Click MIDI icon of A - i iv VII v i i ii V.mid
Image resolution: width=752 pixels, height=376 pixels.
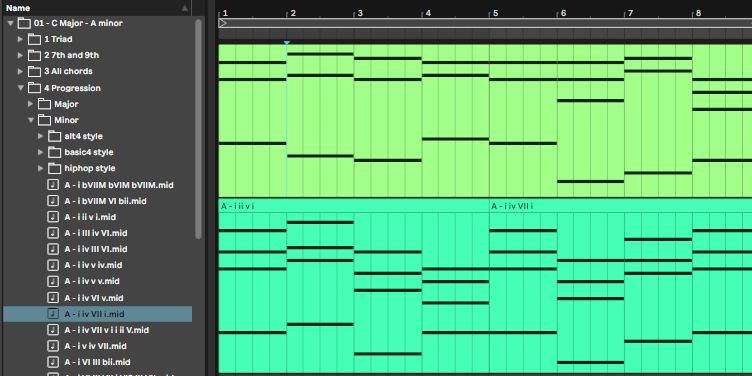pyautogui.click(x=53, y=330)
